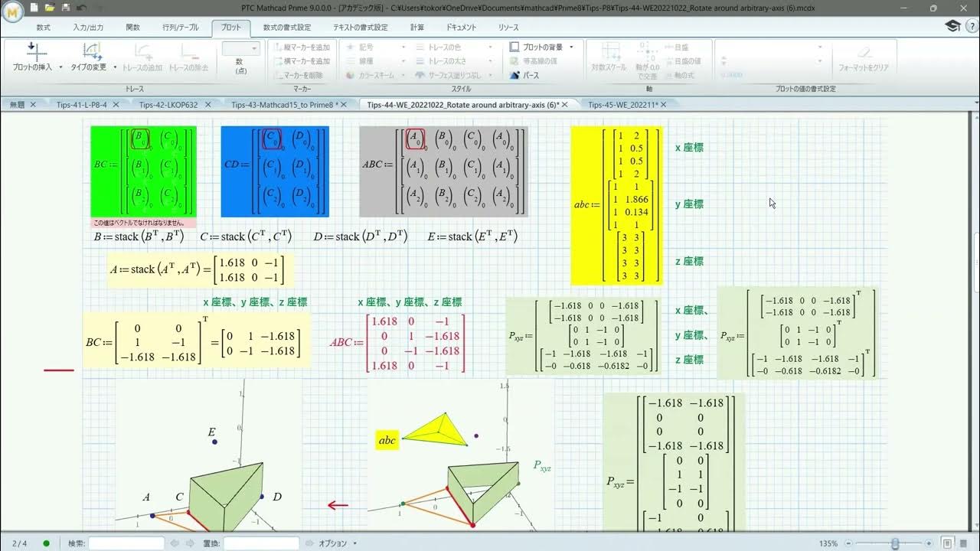Viewport: 980px width, 551px height.
Task: Click the zoom in plus button
Action: pyautogui.click(x=929, y=543)
